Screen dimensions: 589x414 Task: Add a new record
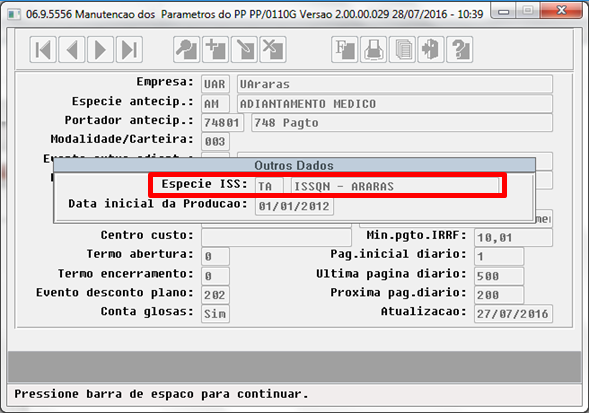coord(216,49)
